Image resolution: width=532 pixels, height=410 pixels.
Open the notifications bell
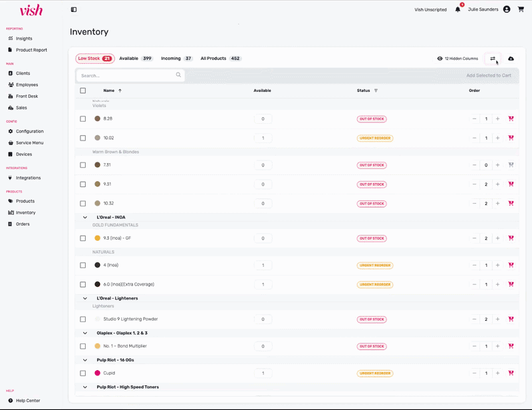tap(458, 9)
